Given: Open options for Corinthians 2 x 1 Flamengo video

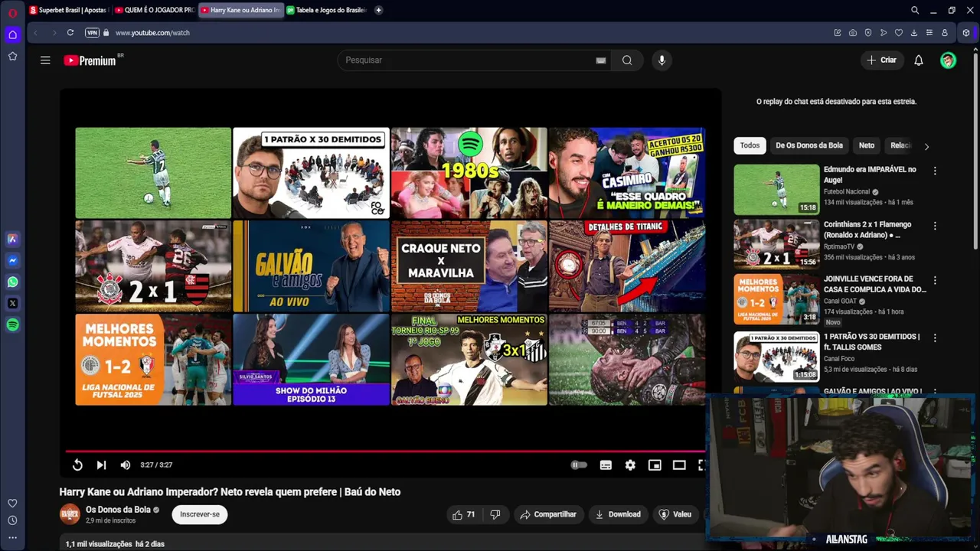Looking at the screenshot, I should (x=935, y=227).
